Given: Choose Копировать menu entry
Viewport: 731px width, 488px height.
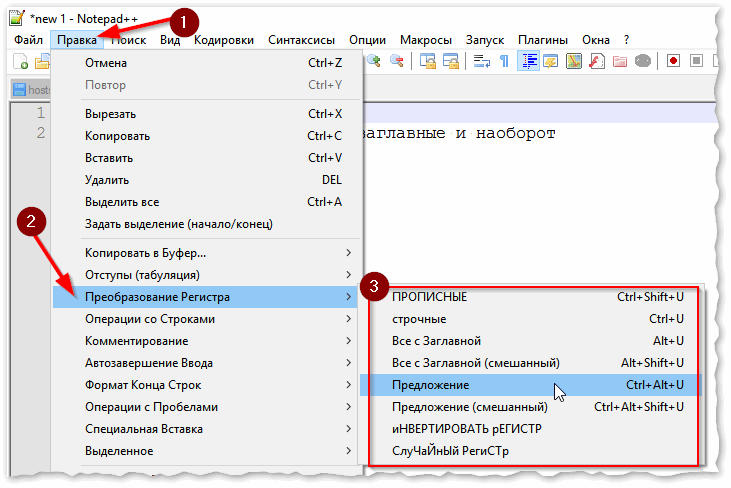Looking at the screenshot, I should point(207,136).
